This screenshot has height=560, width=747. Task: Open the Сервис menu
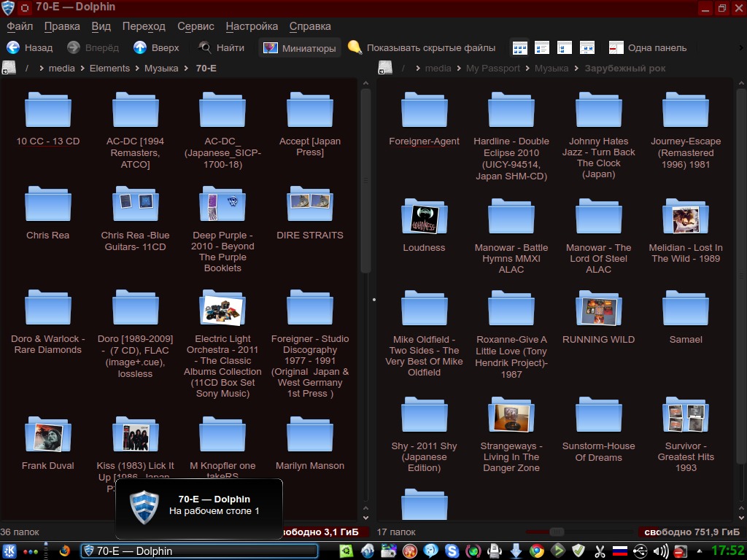coord(196,26)
